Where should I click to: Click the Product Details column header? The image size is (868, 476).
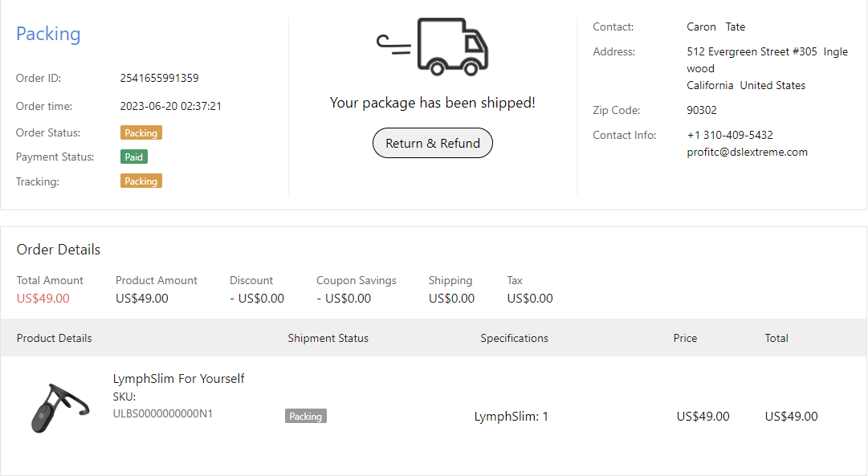[55, 338]
